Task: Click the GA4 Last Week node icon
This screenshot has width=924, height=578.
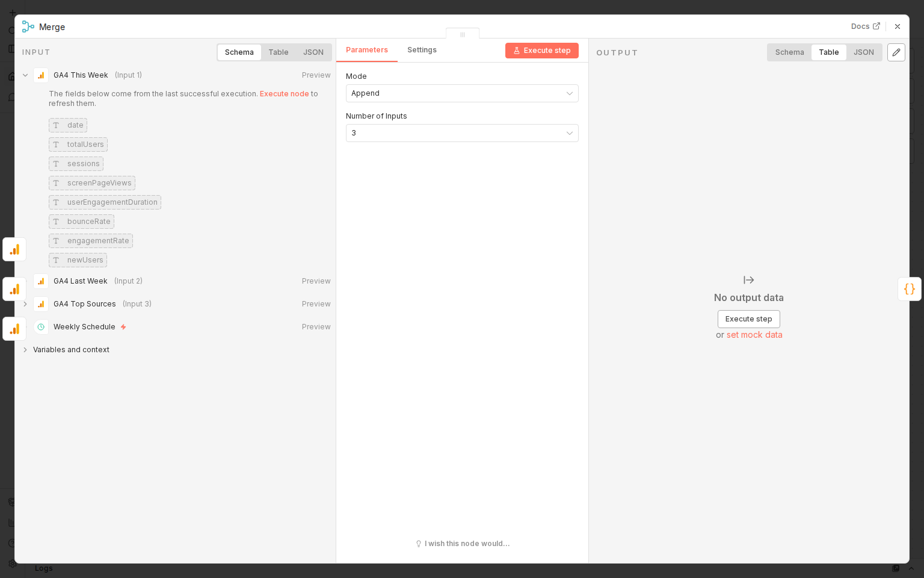Action: point(40,281)
